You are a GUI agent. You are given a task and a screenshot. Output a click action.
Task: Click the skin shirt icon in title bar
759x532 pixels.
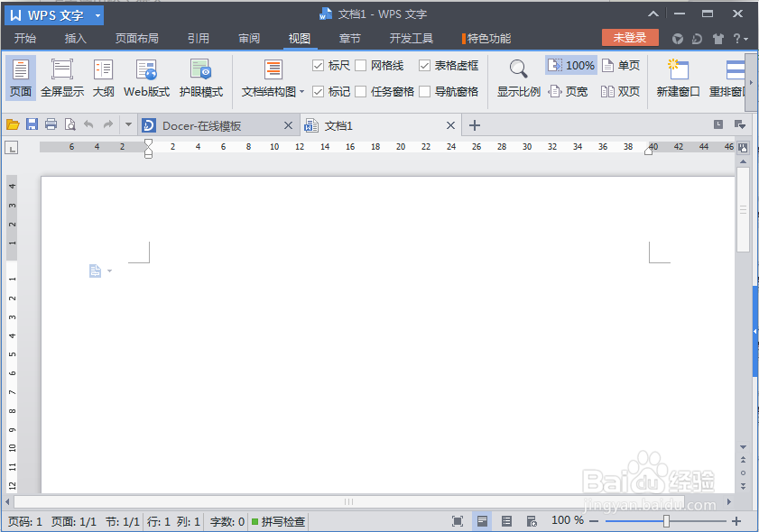click(x=717, y=39)
